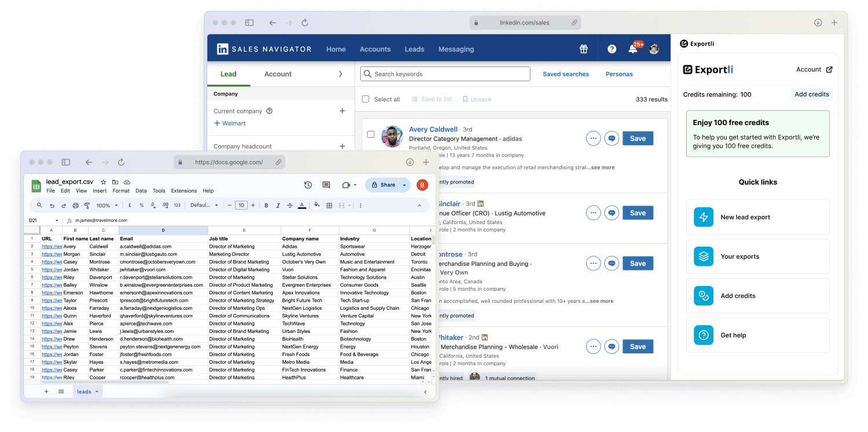868x432 pixels.
Task: Open Sales Navigator help icon
Action: 612,49
